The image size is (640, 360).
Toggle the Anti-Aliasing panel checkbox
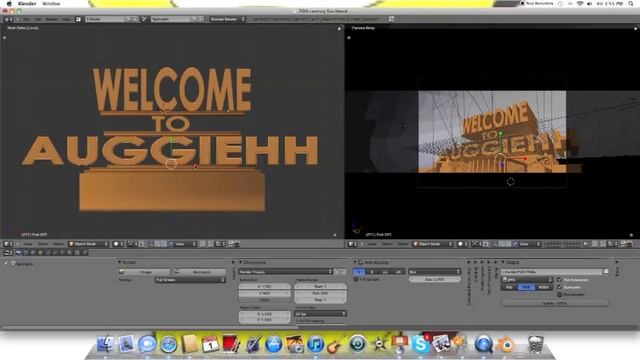click(360, 262)
